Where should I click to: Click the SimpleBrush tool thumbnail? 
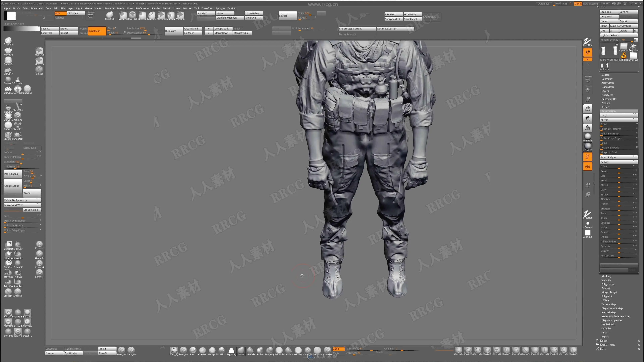[x=624, y=55]
